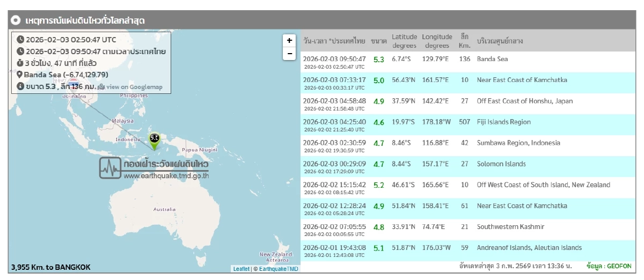Zoom in on the map
This screenshot has height=280, width=644.
click(289, 40)
